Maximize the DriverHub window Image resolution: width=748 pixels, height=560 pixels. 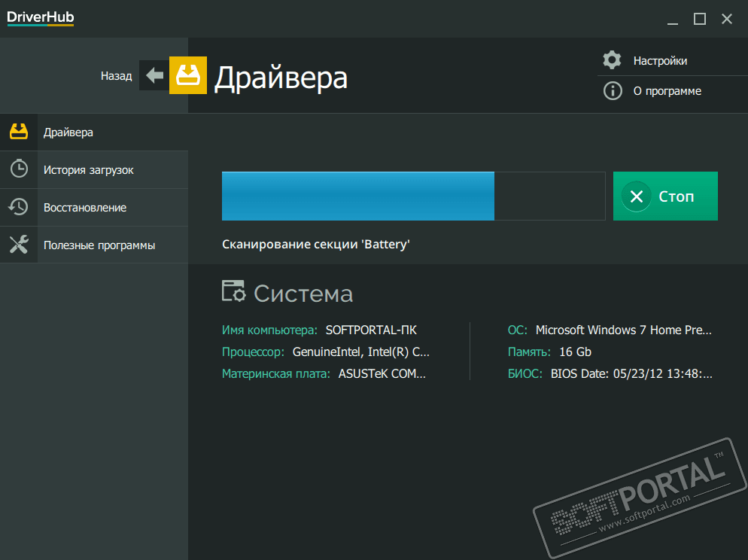pos(699,19)
